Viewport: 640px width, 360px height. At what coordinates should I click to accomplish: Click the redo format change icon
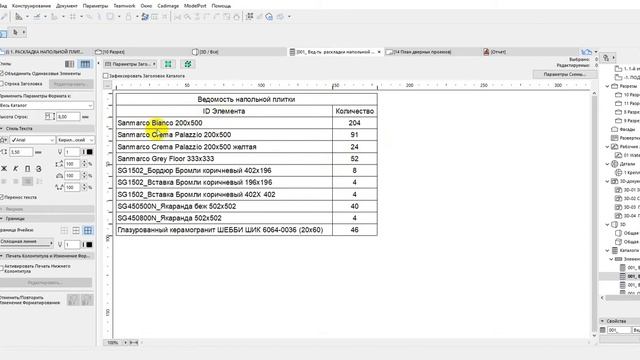87,300
